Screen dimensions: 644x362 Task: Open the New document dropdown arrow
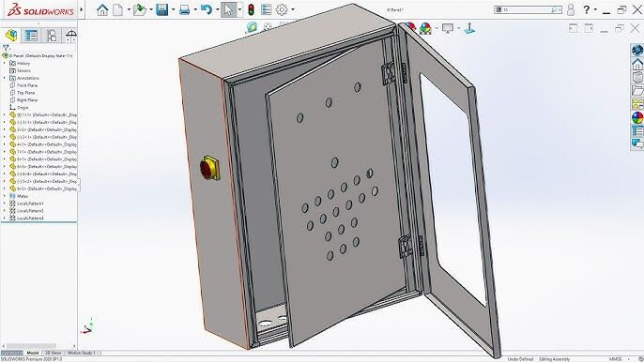[129, 9]
